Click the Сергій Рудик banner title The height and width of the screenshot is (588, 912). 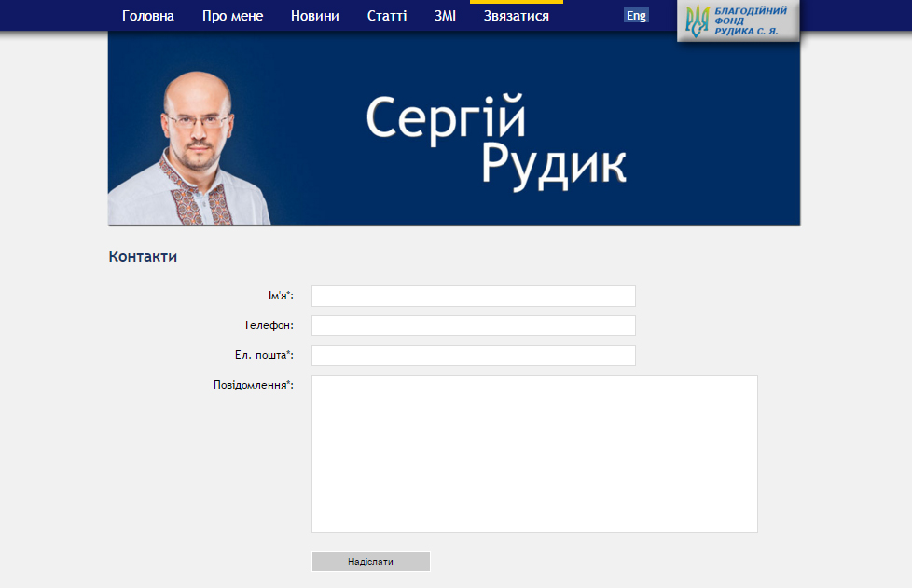pos(494,141)
